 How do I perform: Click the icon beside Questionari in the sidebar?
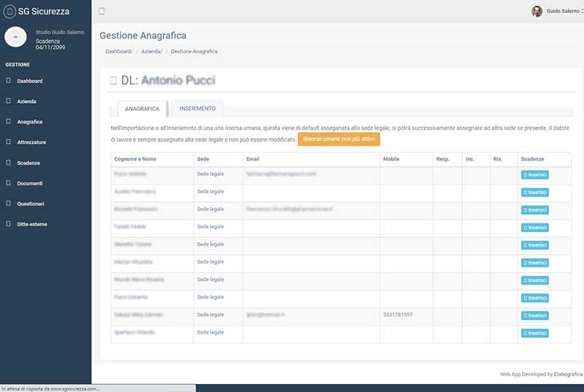point(8,203)
